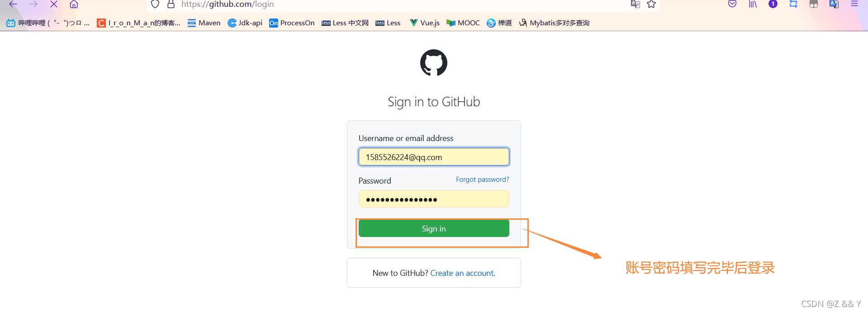The width and height of the screenshot is (868, 312).
Task: Click the GitHub Octocat logo
Action: coord(434,63)
